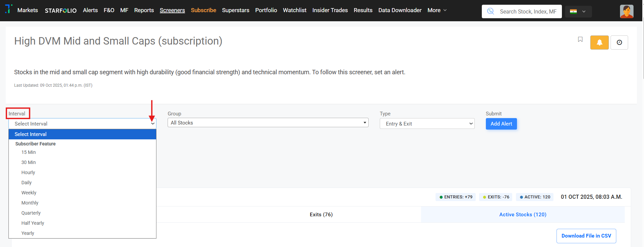Viewport: 644px width, 247px height.
Task: Select the 15 Min interval option
Action: click(x=29, y=153)
